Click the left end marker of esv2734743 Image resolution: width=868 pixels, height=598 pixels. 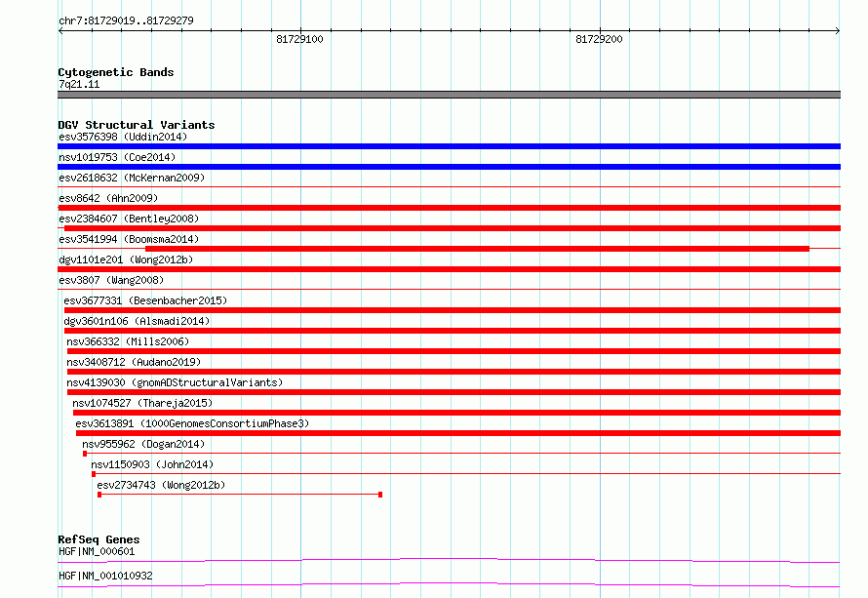[99, 495]
